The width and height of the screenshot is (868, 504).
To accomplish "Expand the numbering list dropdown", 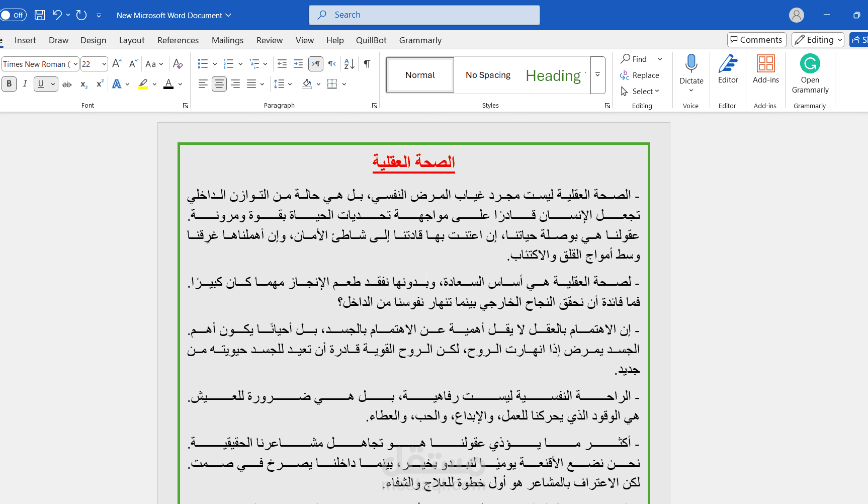I will (240, 64).
